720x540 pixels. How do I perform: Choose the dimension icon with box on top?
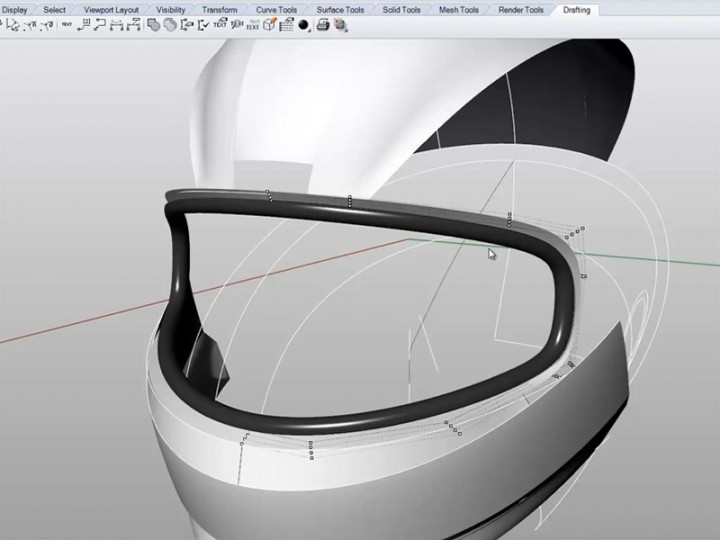click(x=133, y=25)
